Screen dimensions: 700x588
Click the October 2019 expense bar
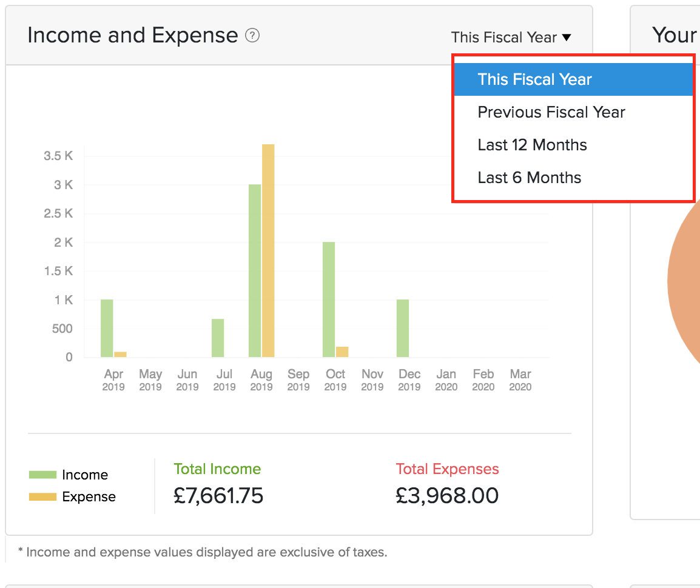[x=342, y=352]
